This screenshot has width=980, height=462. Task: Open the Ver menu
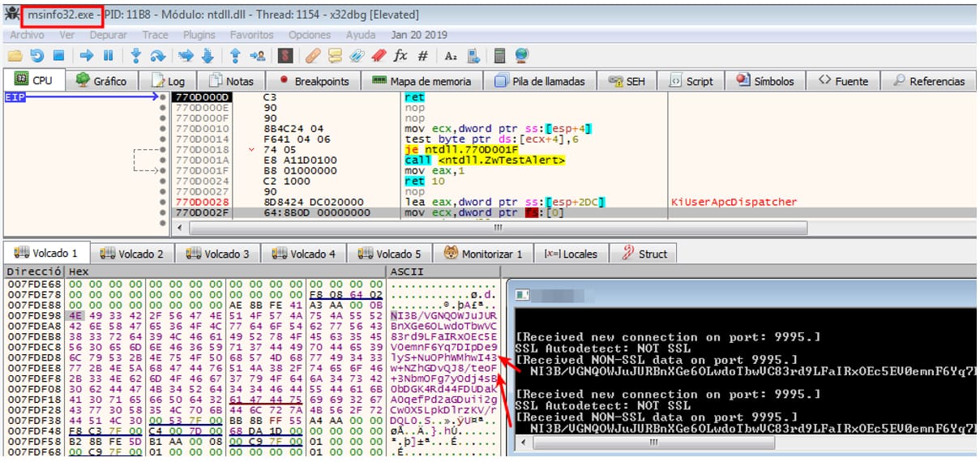(67, 36)
